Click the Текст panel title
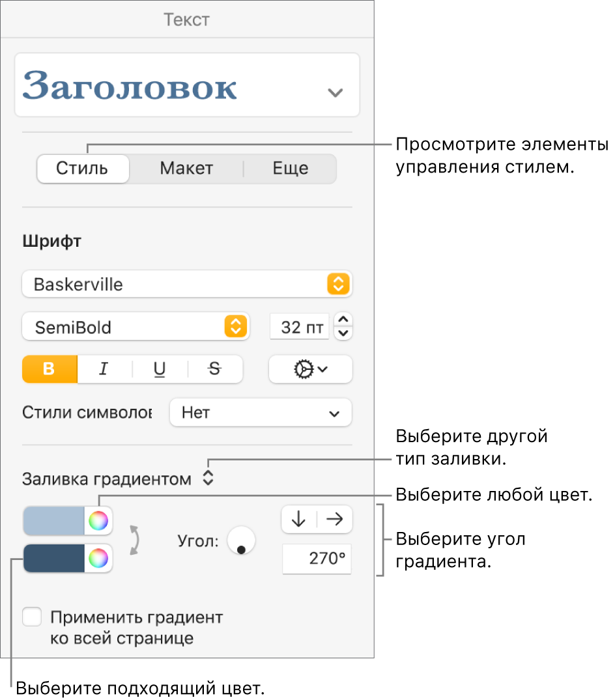The height and width of the screenshot is (700, 615). click(187, 20)
